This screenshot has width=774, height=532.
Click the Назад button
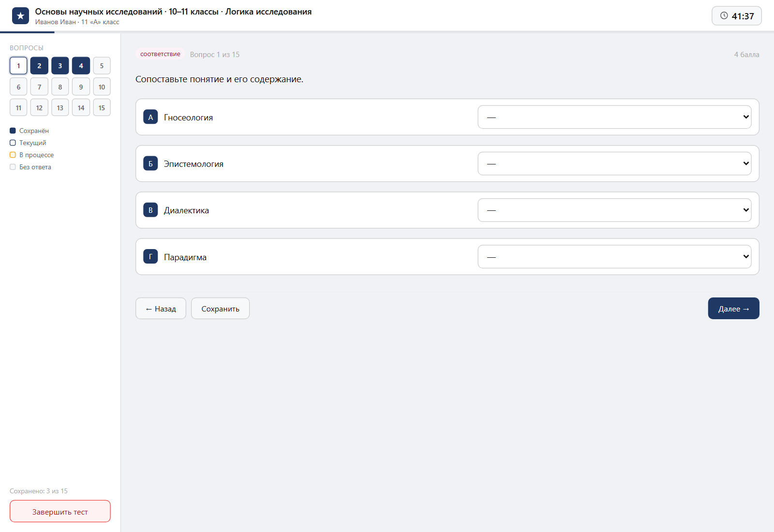pos(161,309)
